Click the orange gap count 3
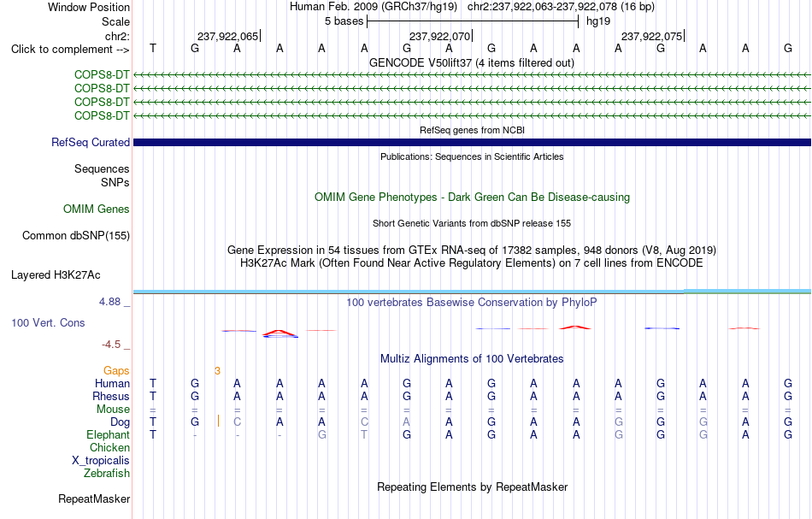Viewport: 812px width, 519px height. click(x=217, y=370)
